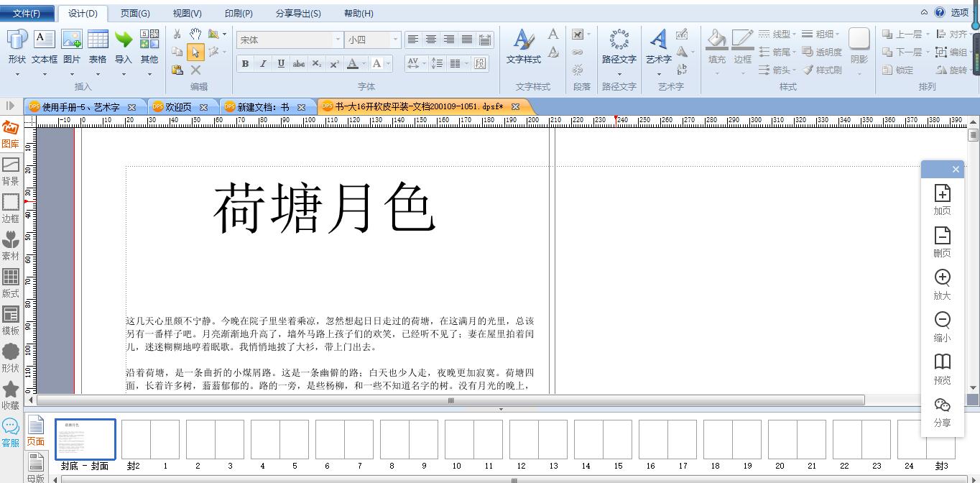980x483 pixels.
Task: Click the 样式刷 format painter button
Action: click(x=822, y=70)
